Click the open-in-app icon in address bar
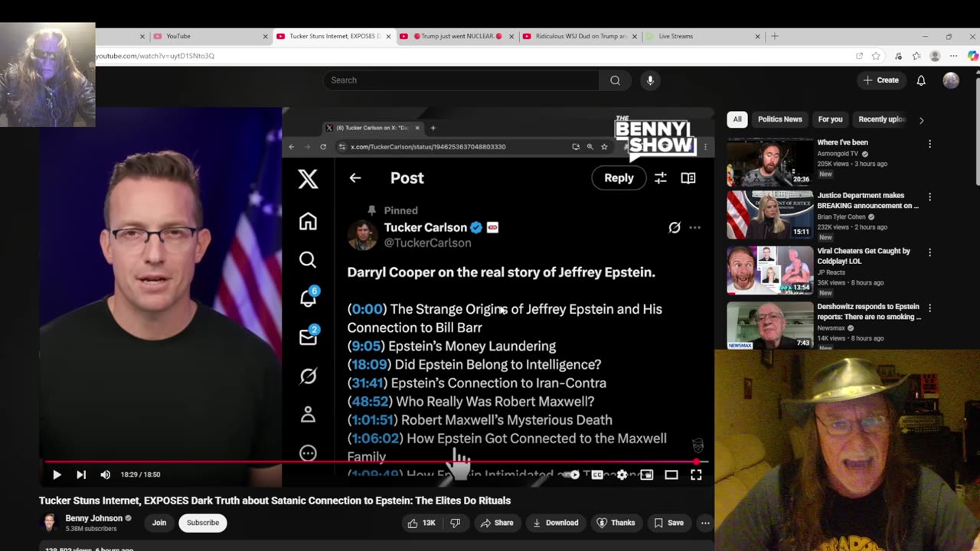 (859, 56)
